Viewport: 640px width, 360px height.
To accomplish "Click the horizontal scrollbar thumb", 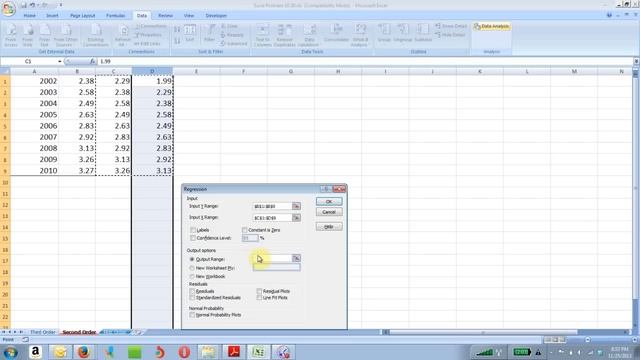I will click(483, 332).
